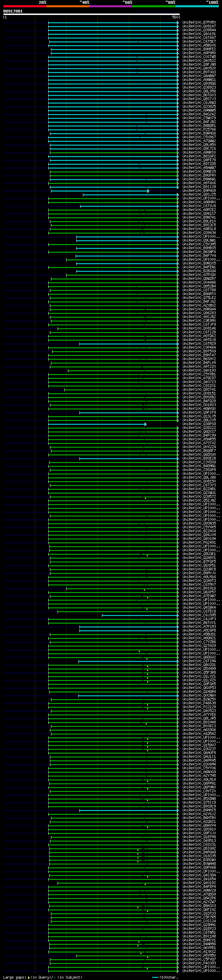This screenshot has width=222, height=980.
Task: Select hit label UniRef100_Q39572
Action: click(x=199, y=496)
